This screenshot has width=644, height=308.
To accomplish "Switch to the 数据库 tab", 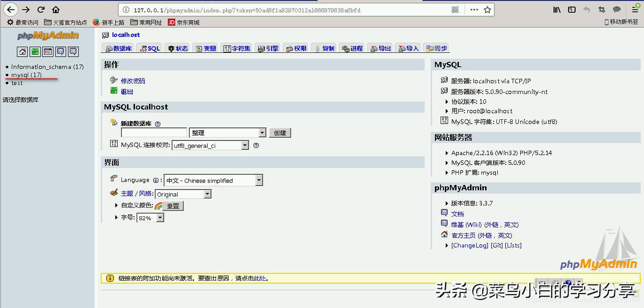I will (x=119, y=48).
